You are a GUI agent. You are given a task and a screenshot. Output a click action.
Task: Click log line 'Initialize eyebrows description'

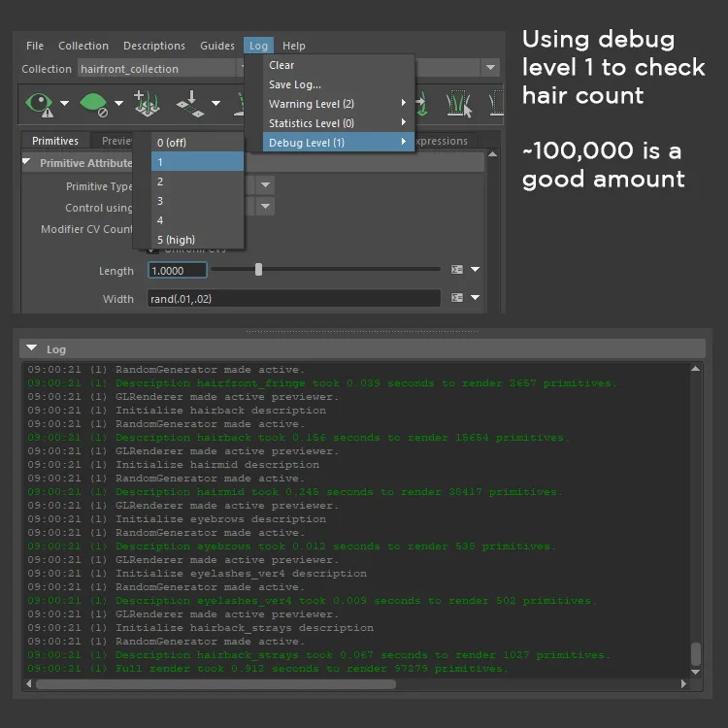click(x=177, y=519)
